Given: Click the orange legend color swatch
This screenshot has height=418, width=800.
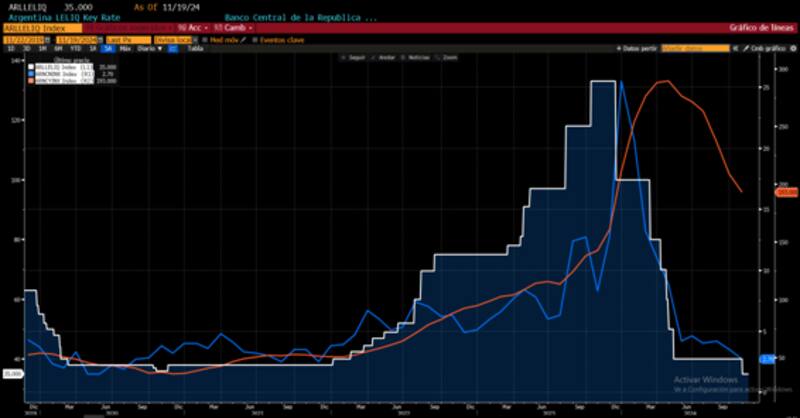Looking at the screenshot, I should pyautogui.click(x=31, y=81).
